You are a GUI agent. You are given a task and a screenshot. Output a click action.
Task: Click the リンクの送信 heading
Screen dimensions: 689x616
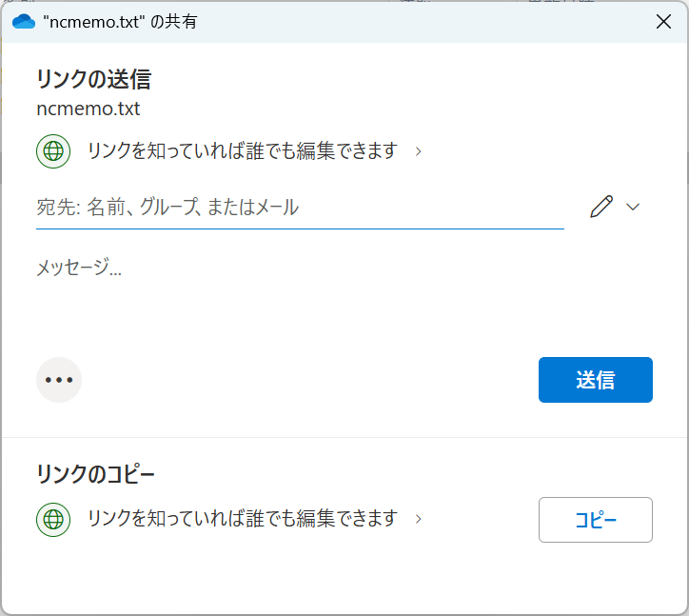click(94, 80)
